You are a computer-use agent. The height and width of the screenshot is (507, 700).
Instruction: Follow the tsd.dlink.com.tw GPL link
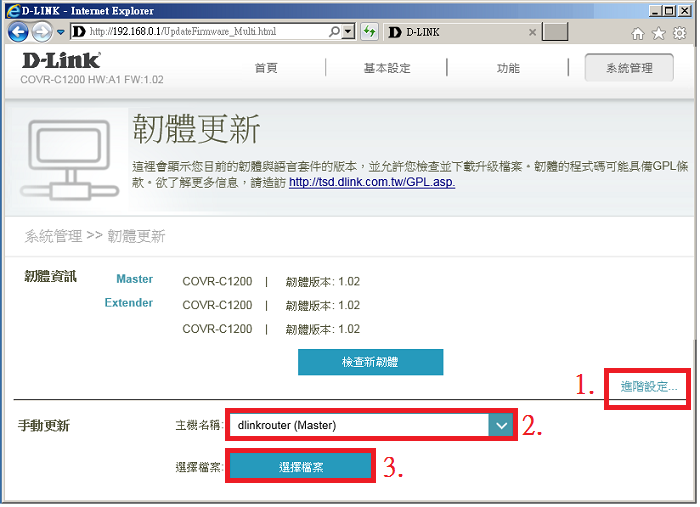tap(371, 183)
